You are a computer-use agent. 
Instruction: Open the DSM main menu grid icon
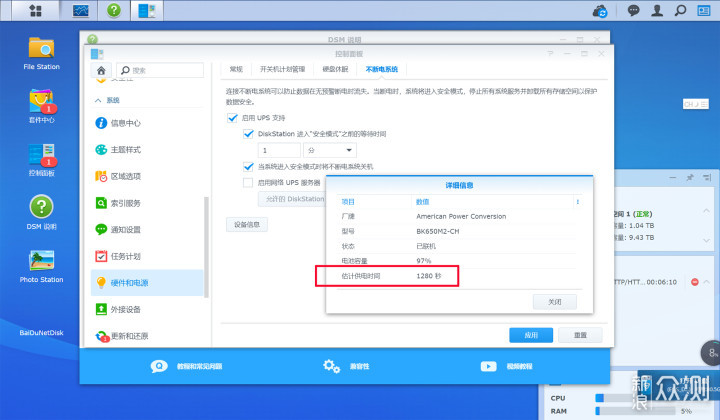pos(35,10)
